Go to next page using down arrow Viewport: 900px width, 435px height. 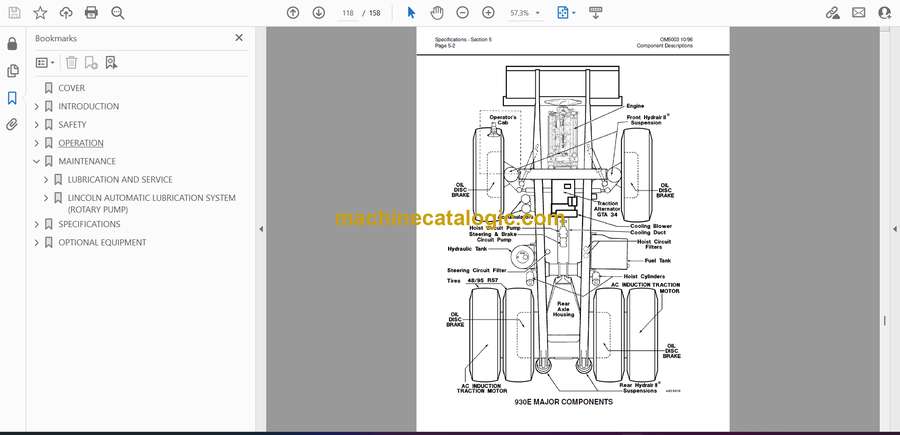319,13
